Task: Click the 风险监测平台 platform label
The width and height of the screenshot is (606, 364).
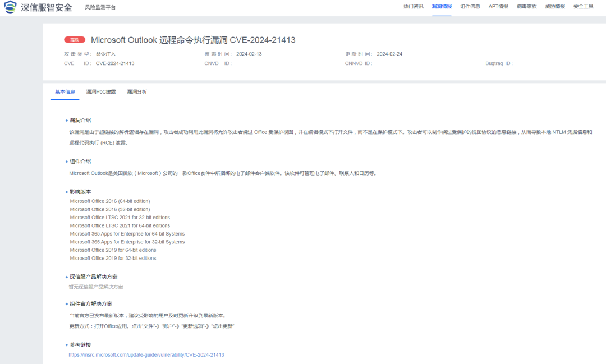Action: coord(100,7)
